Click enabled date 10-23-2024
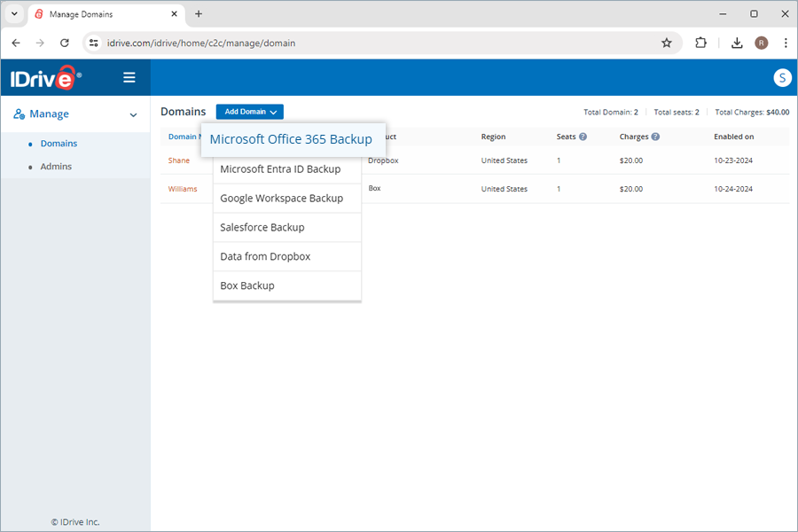The width and height of the screenshot is (798, 532). (x=733, y=160)
